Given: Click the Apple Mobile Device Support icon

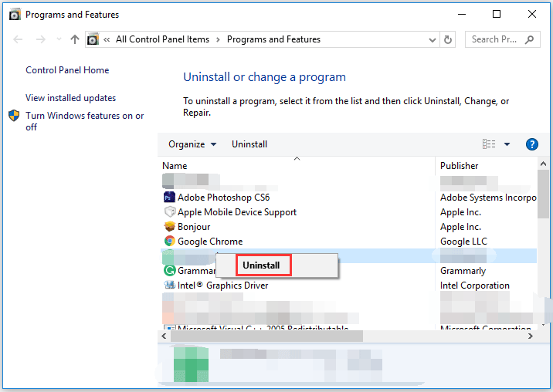Looking at the screenshot, I should (170, 211).
